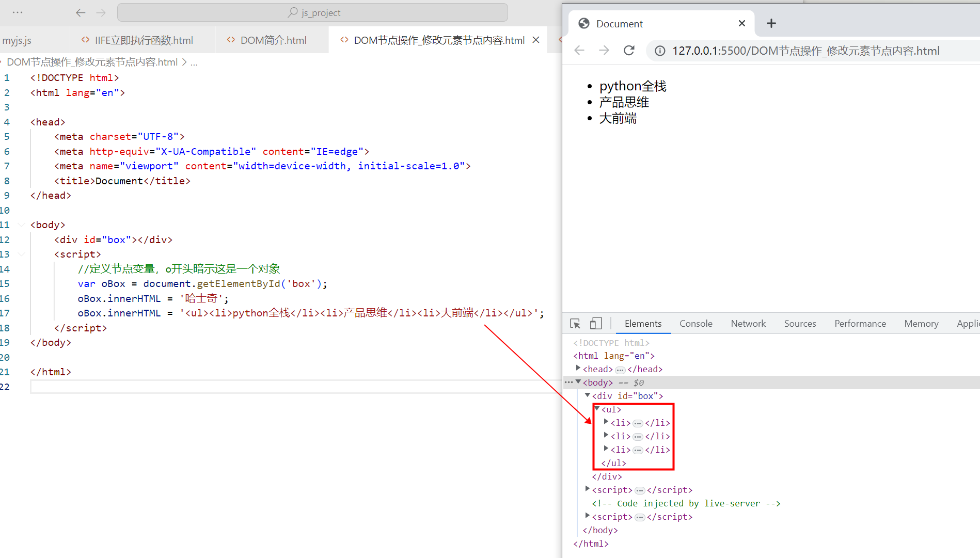Open the Sources panel in DevTools
Screen dimensions: 980x558
click(800, 324)
